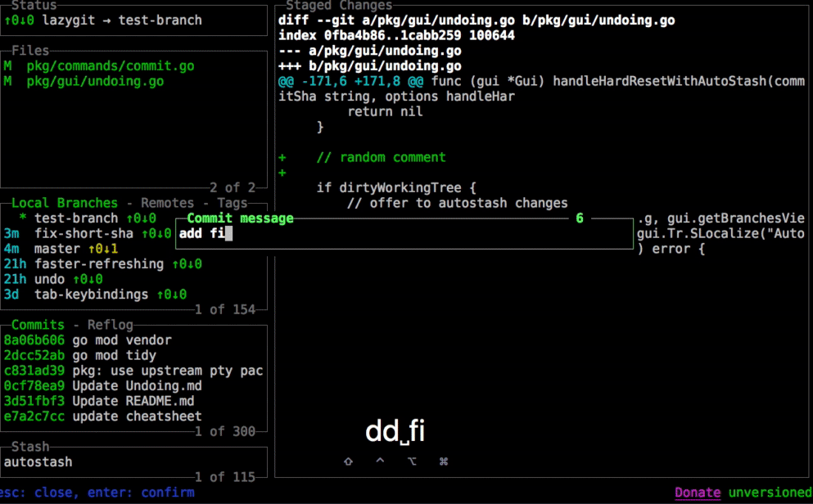
Task: Click the '2 of 2' files counter
Action: (x=233, y=187)
